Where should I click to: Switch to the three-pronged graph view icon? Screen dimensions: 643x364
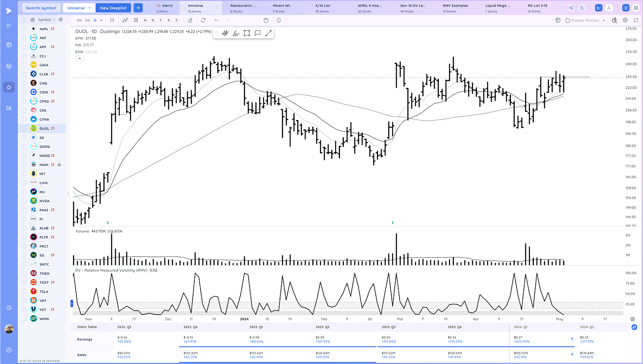pyautogui.click(x=609, y=8)
